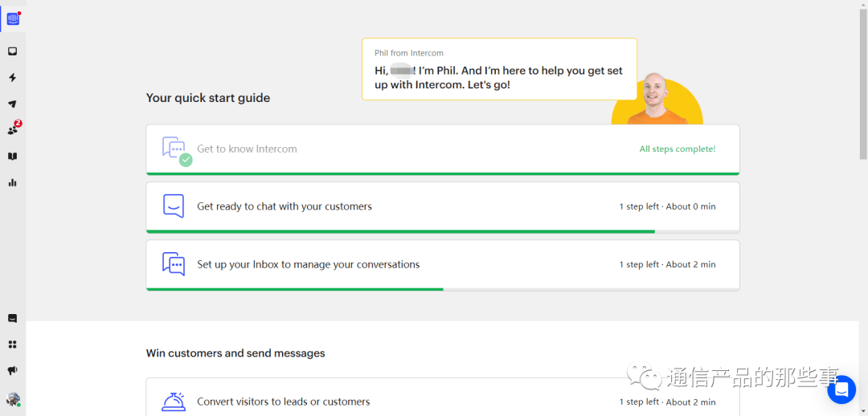Open the announcements megaphone icon
This screenshot has width=868, height=416.
(12, 371)
